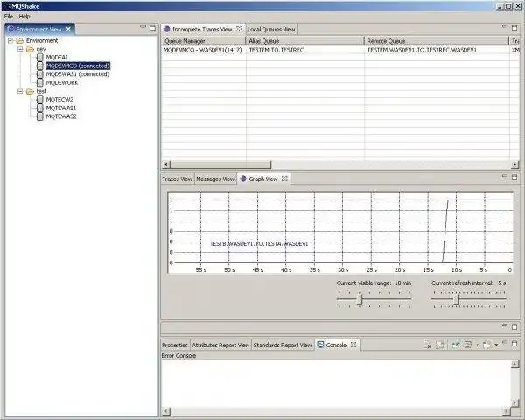525x420 pixels.
Task: Click the refresh interval slider handle
Action: point(456,299)
